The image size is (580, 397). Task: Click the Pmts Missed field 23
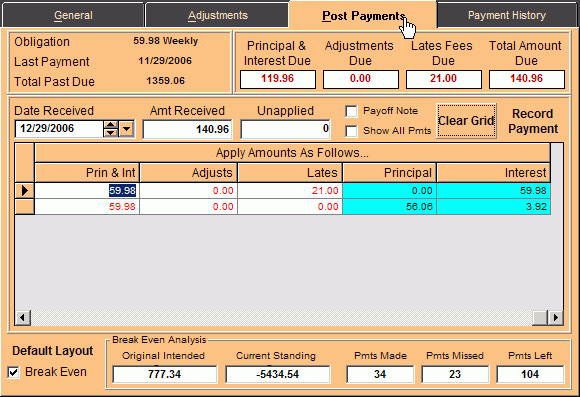coord(455,374)
